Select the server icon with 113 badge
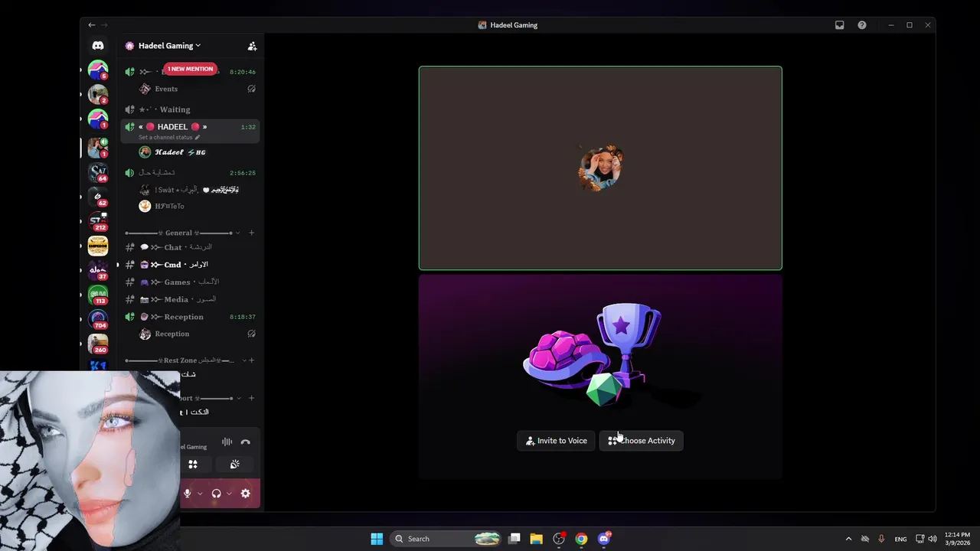980x551 pixels. (98, 295)
